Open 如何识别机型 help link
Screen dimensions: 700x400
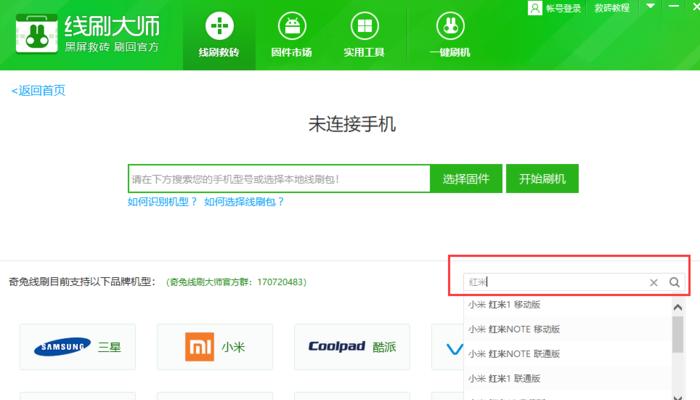(x=162, y=202)
